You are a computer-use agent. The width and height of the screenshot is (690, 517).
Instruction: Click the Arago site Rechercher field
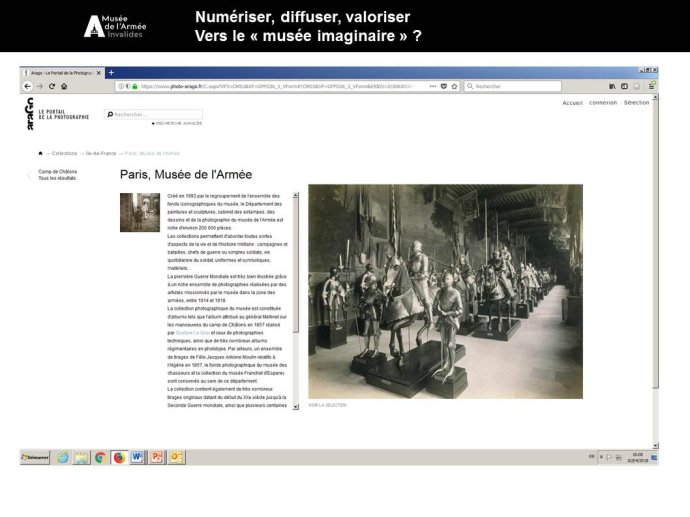coord(154,114)
